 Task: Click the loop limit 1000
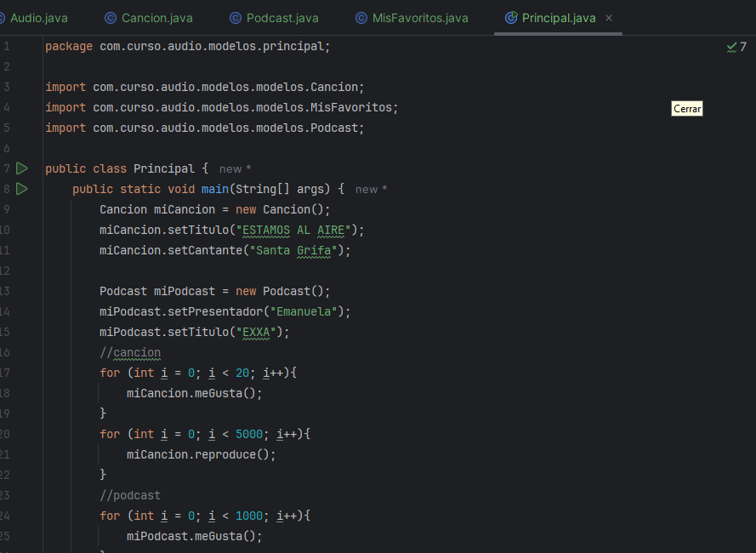click(249, 516)
